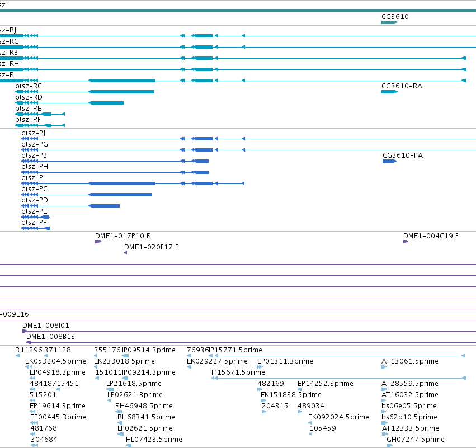Select the DME1-008I01 clone label
Screen dimensions: 476x448
tap(46, 326)
